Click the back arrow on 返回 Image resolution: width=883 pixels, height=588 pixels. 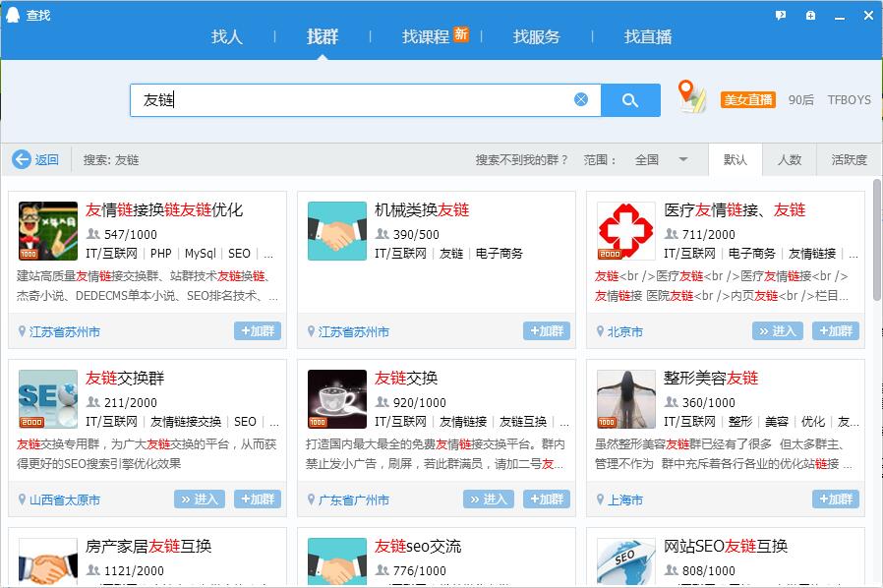click(x=23, y=158)
